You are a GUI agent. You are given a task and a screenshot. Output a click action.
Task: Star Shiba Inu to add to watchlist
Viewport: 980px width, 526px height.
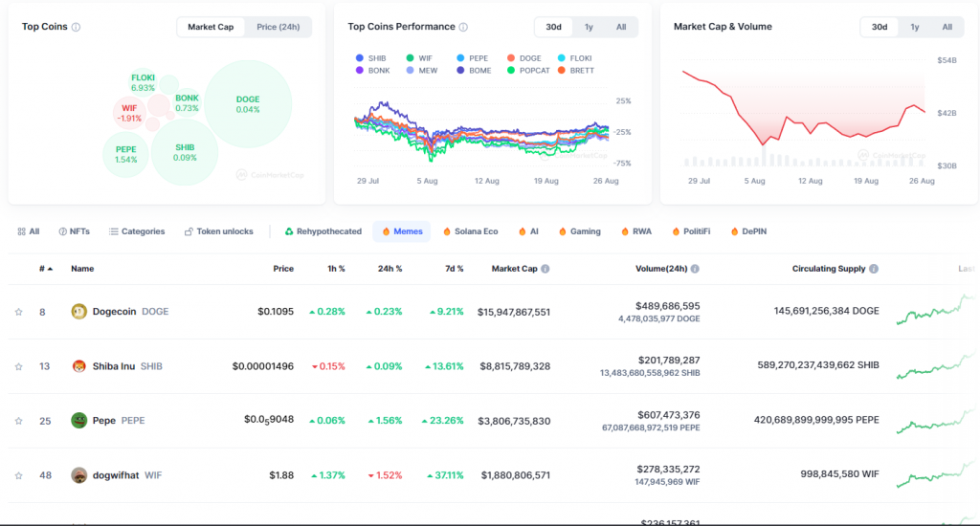tap(19, 366)
